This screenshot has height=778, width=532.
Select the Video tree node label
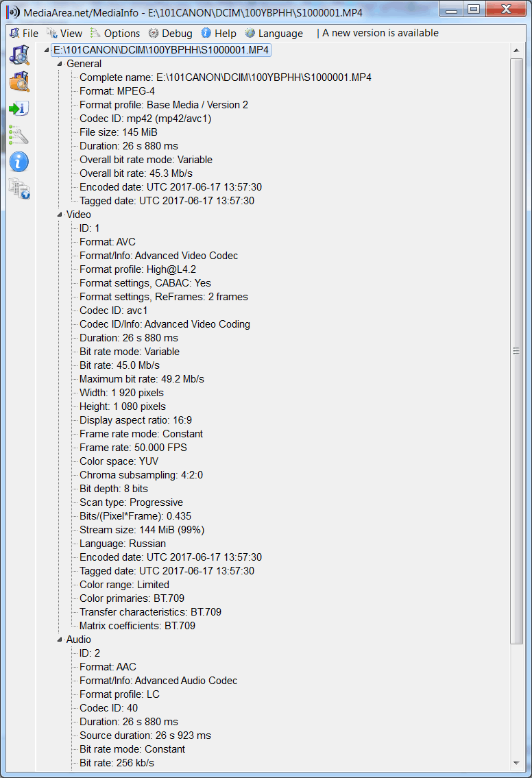coord(78,215)
